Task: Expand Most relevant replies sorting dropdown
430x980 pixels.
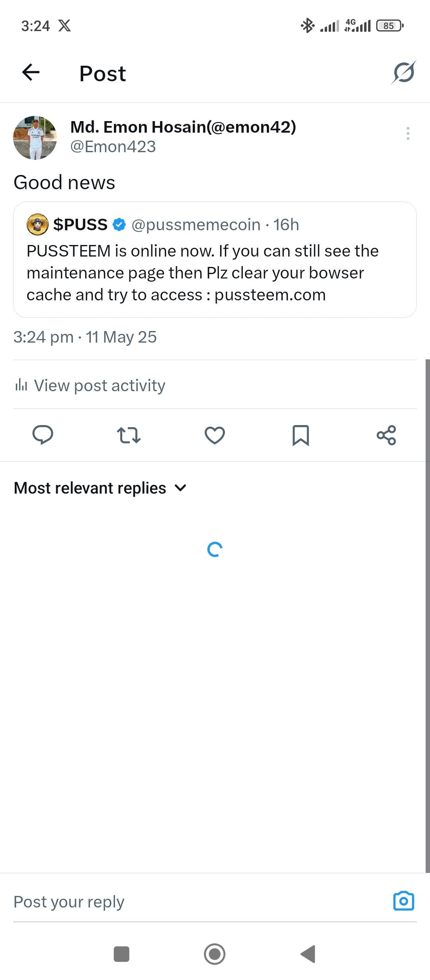Action: click(100, 488)
